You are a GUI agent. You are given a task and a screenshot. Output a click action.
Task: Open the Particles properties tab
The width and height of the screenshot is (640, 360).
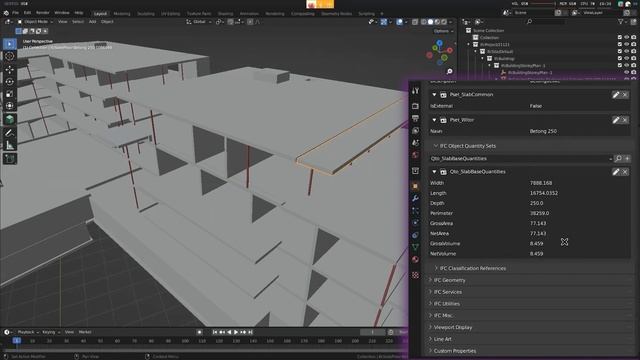pos(415,211)
